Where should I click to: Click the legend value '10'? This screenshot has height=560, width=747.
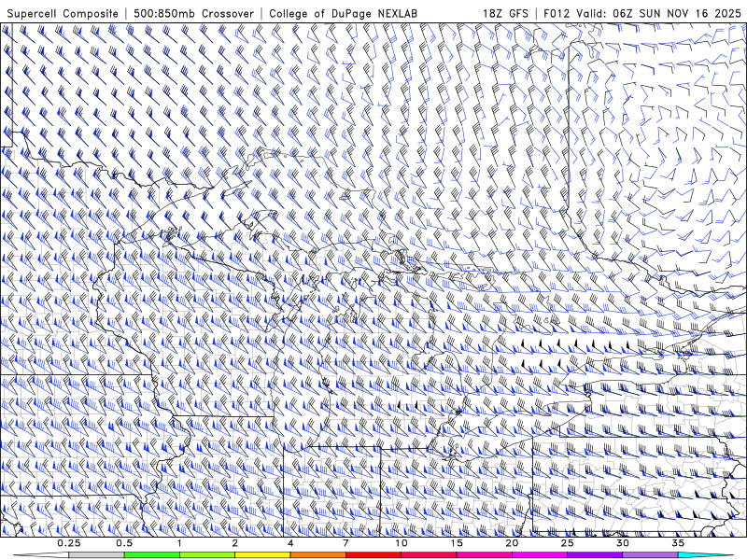tap(402, 543)
